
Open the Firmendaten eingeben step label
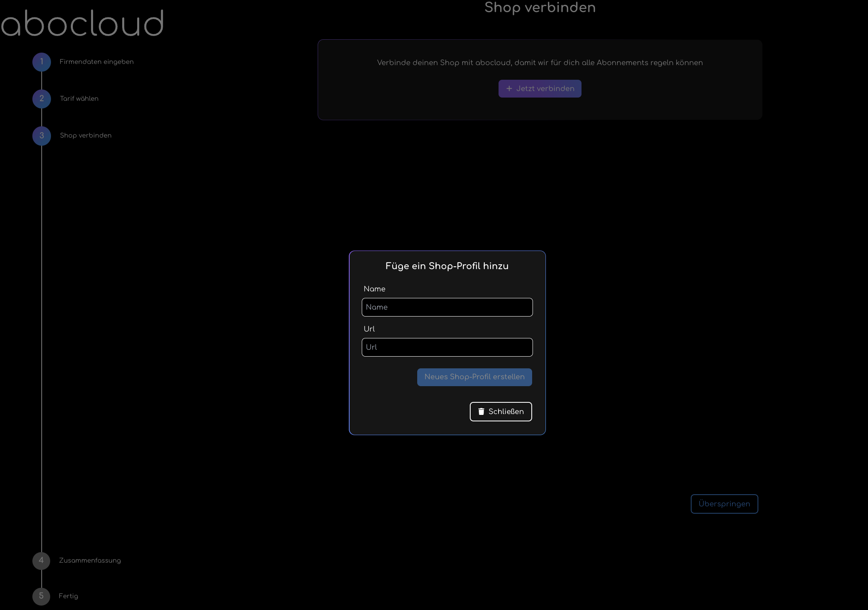click(x=96, y=62)
